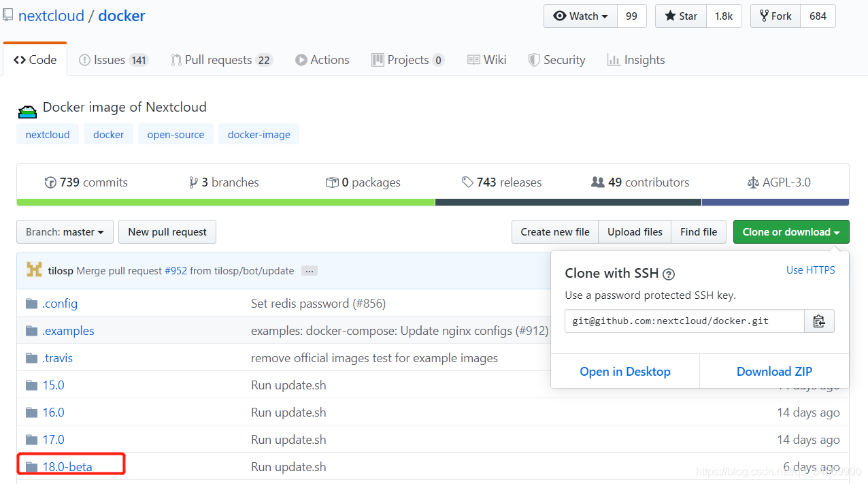The image size is (868, 484).
Task: Click the repository book icon beside nextcloud
Action: point(8,16)
